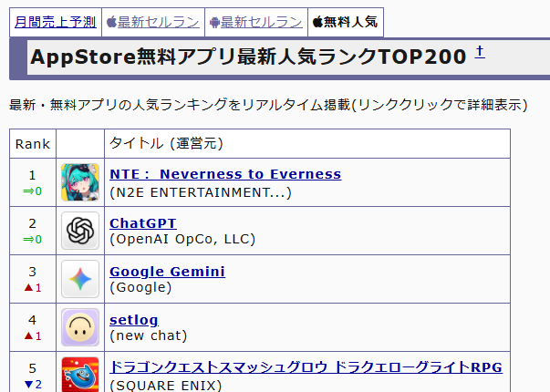Click the タイトル (運営元) column header
Screen dimensions: 550x392
[x=166, y=144]
